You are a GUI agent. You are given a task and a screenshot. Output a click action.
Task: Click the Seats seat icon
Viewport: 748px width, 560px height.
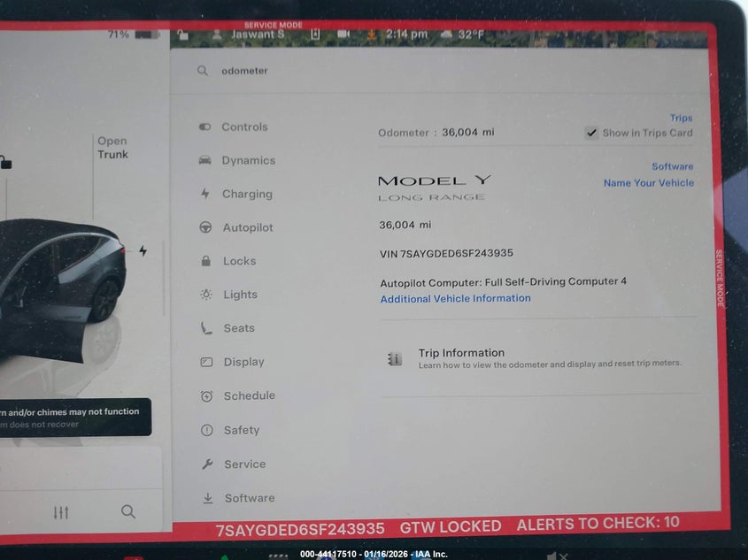coord(206,328)
